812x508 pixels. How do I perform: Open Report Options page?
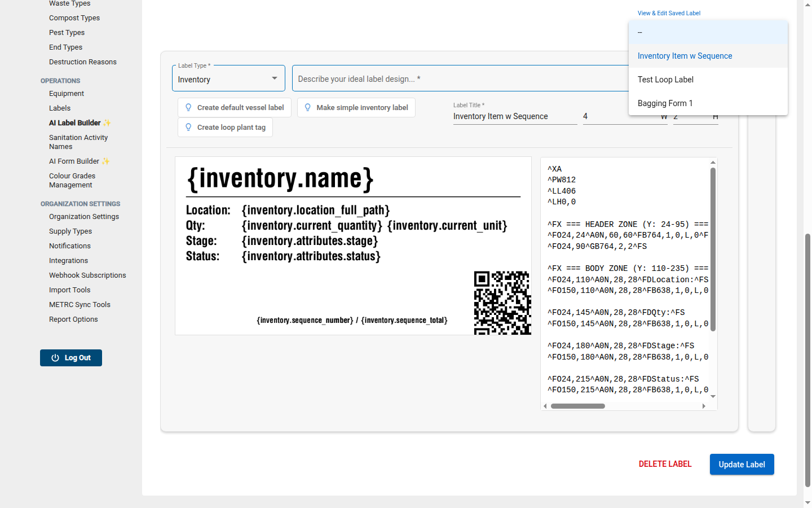coord(73,319)
